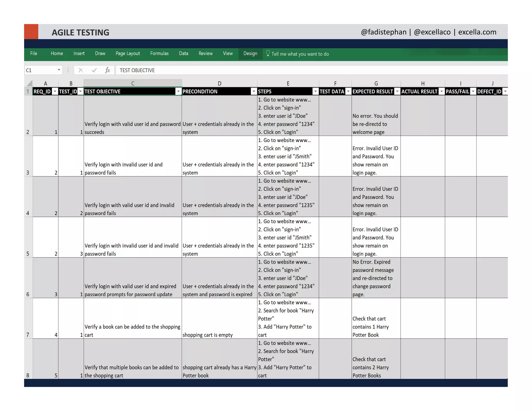Switch to the Formulas ribbon tab
532x411 pixels.
coord(159,54)
